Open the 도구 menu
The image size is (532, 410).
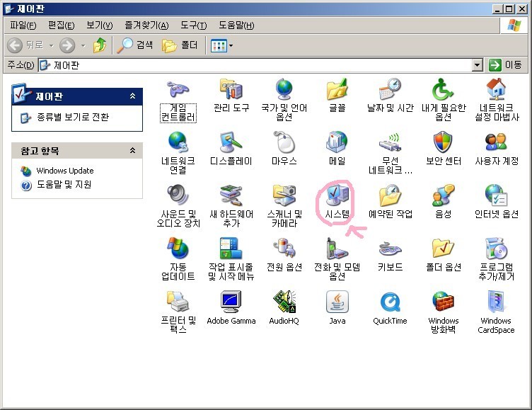[x=193, y=25]
